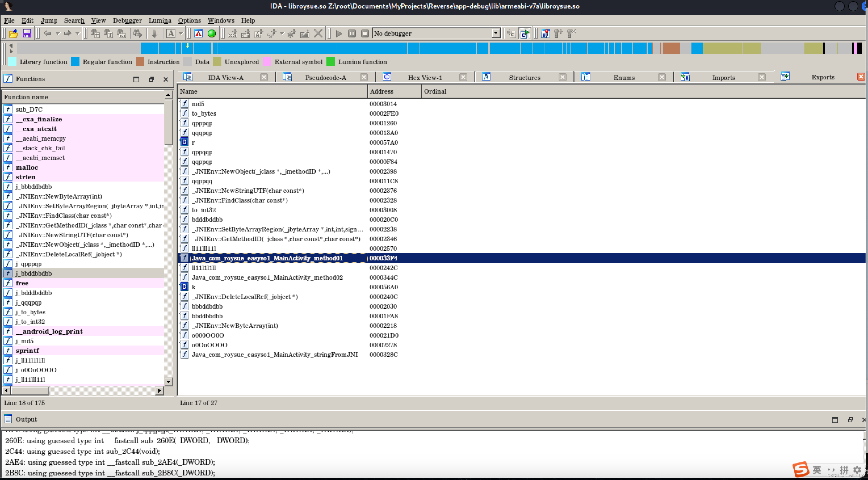Click the down arrow toolbar icon

[x=155, y=33]
